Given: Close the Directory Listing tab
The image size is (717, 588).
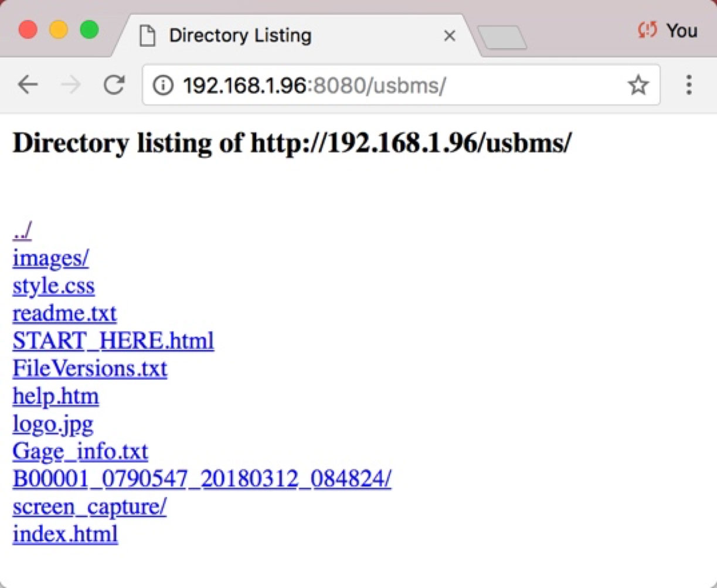Looking at the screenshot, I should pos(450,36).
